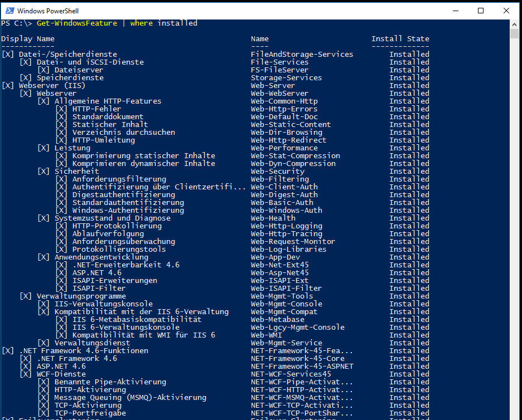Click the 'Verwaltungsprogramme' entry
The width and height of the screenshot is (522, 420).
[x=81, y=296]
